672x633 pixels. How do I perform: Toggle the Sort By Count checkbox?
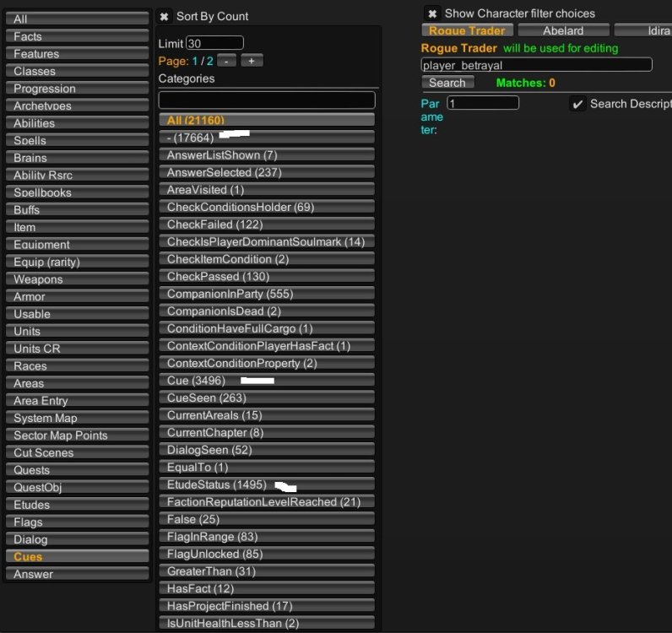165,16
